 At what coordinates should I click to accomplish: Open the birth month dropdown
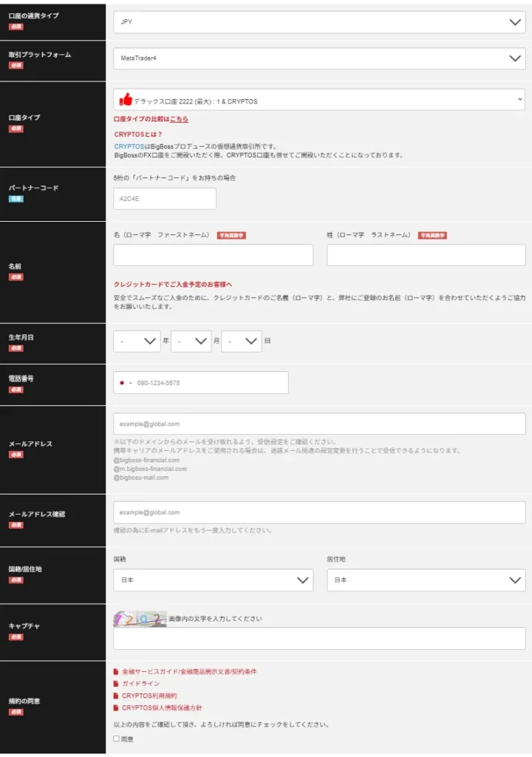pos(191,342)
